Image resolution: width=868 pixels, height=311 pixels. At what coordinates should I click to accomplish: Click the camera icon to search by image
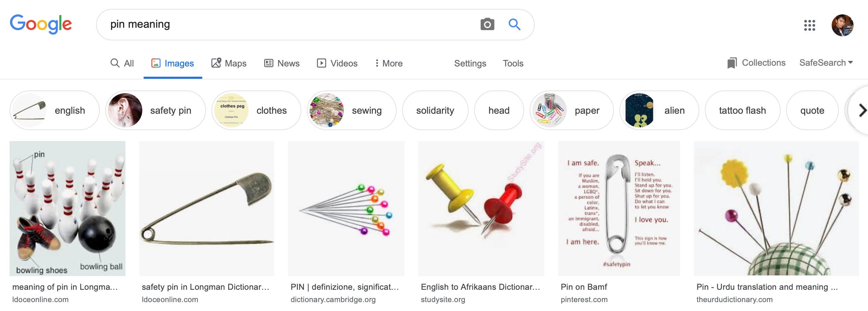pos(487,24)
